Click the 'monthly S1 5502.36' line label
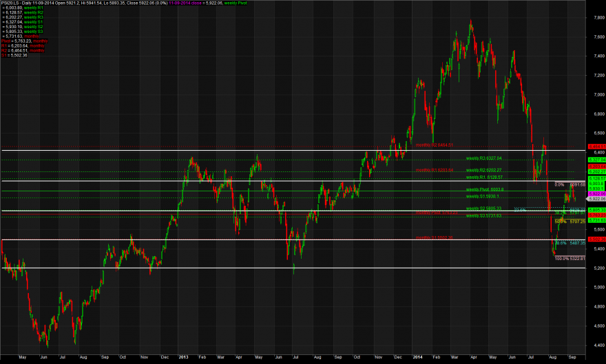The image size is (606, 364). point(434,238)
